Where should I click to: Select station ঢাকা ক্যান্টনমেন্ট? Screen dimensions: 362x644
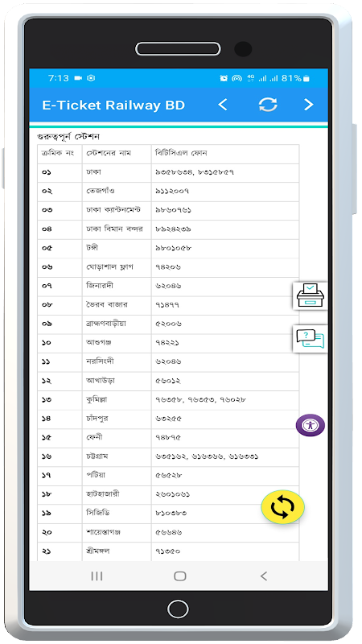click(113, 210)
